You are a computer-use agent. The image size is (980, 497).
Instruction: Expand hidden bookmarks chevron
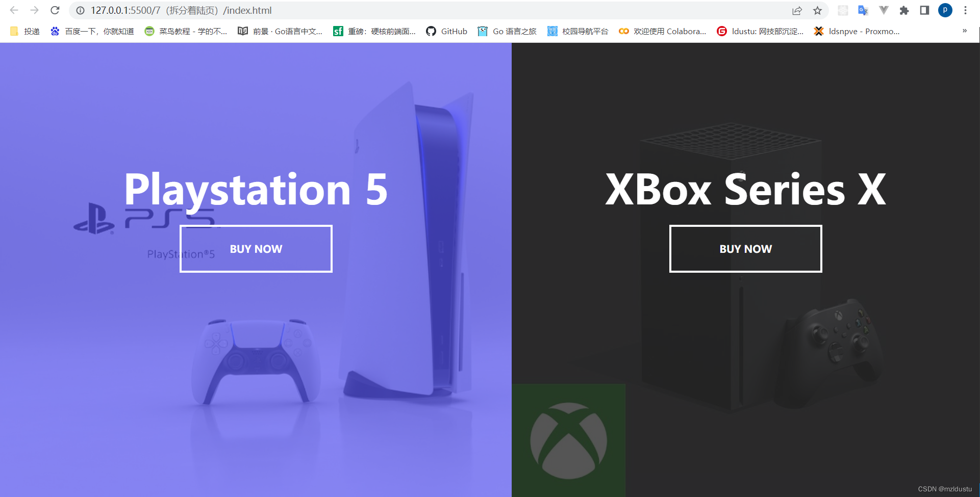(965, 31)
